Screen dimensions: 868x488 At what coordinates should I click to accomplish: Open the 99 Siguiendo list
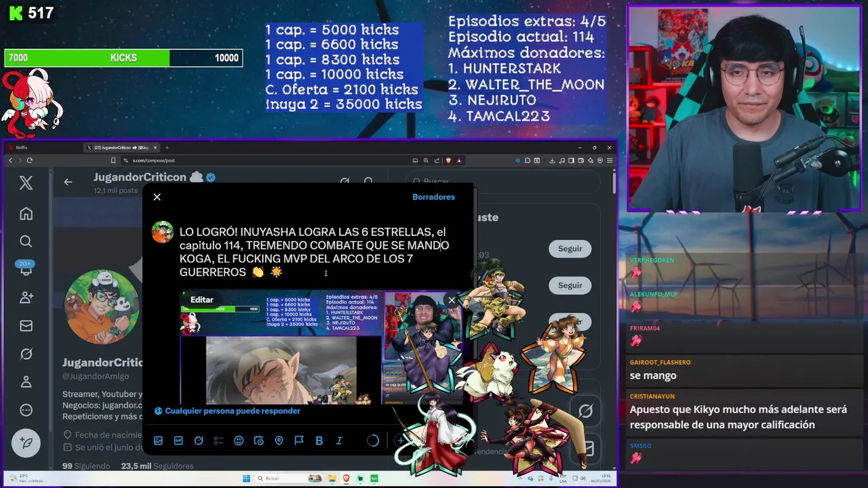86,466
